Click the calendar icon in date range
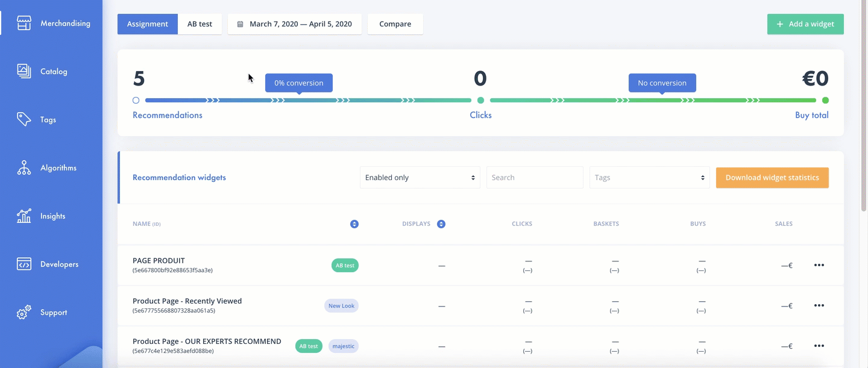 tap(240, 24)
